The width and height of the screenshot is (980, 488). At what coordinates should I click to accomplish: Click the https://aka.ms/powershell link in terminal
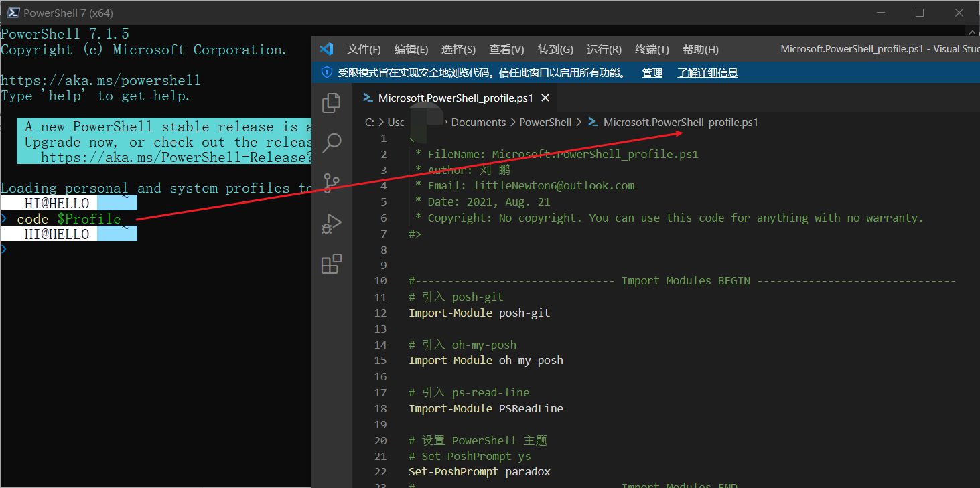click(x=100, y=80)
